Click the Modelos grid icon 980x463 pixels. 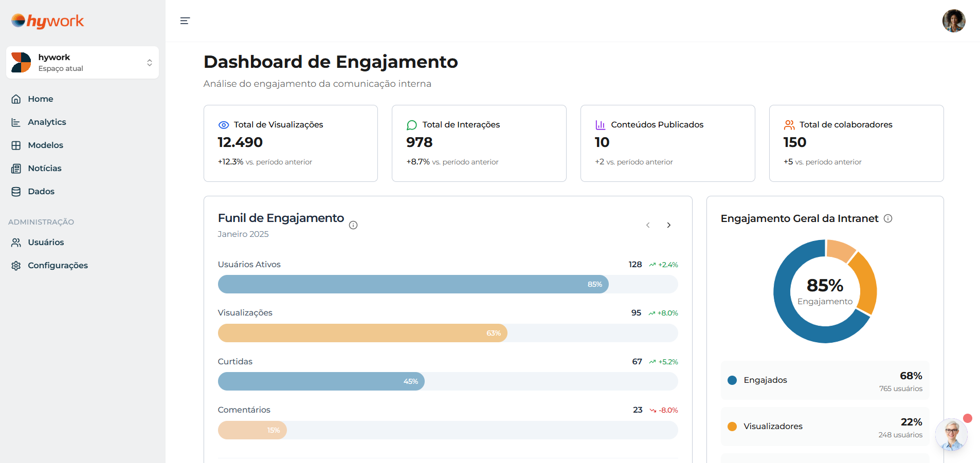pos(16,145)
